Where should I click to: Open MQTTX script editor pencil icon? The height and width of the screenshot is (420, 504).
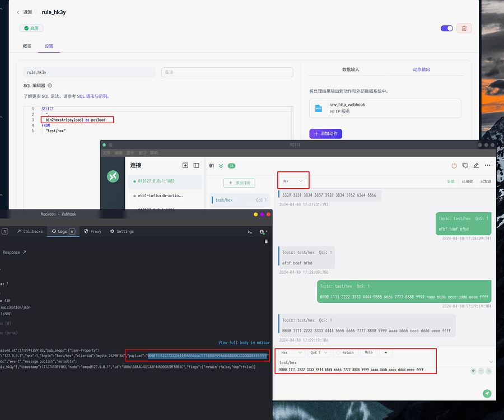(x=477, y=165)
